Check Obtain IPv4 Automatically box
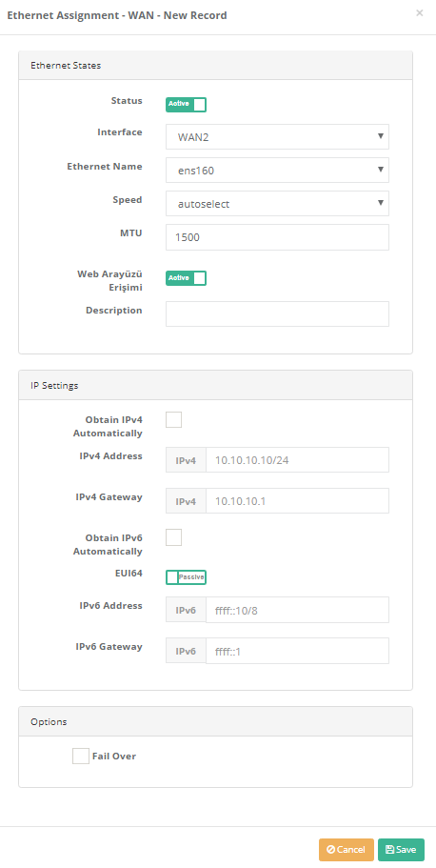Screen dimensions: 436x868 coord(174,419)
